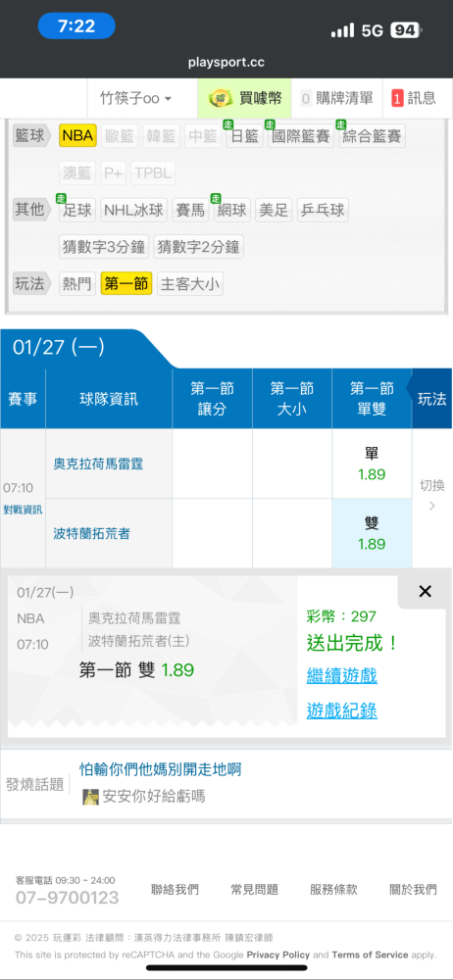Select the 單 1.89 odds option
Viewport: 453px width, 980px height.
pyautogui.click(x=372, y=464)
